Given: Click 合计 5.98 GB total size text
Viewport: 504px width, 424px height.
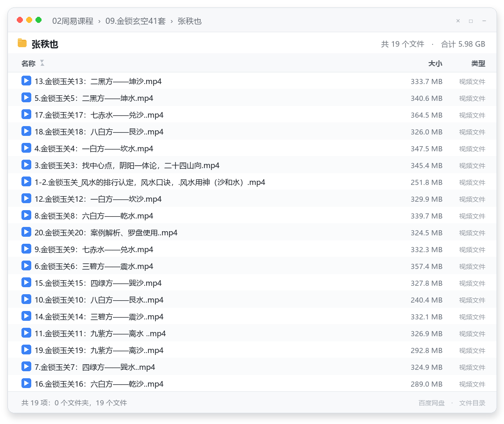Looking at the screenshot, I should click(x=463, y=44).
